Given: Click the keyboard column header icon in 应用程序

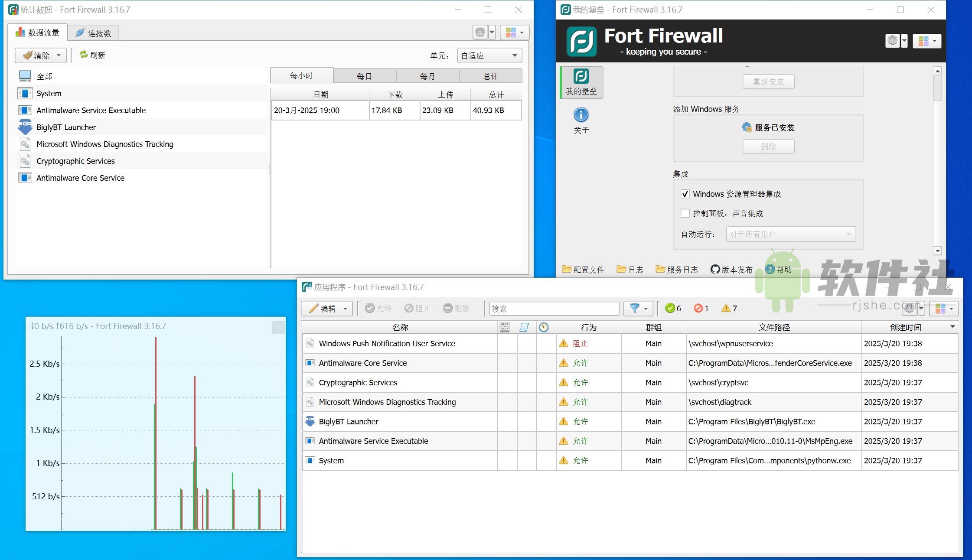Looking at the screenshot, I should tap(505, 327).
